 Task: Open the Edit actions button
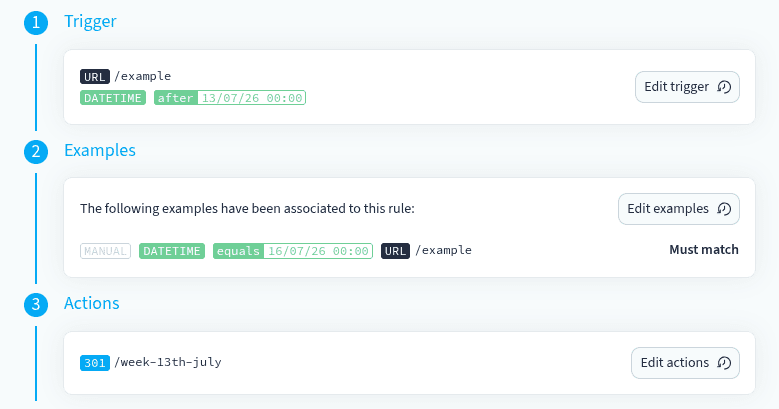pyautogui.click(x=685, y=363)
